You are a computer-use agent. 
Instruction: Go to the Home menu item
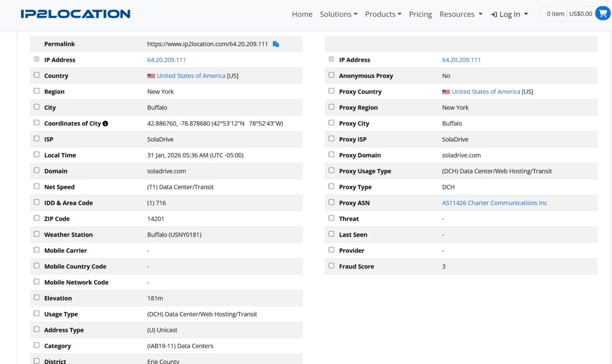[302, 14]
